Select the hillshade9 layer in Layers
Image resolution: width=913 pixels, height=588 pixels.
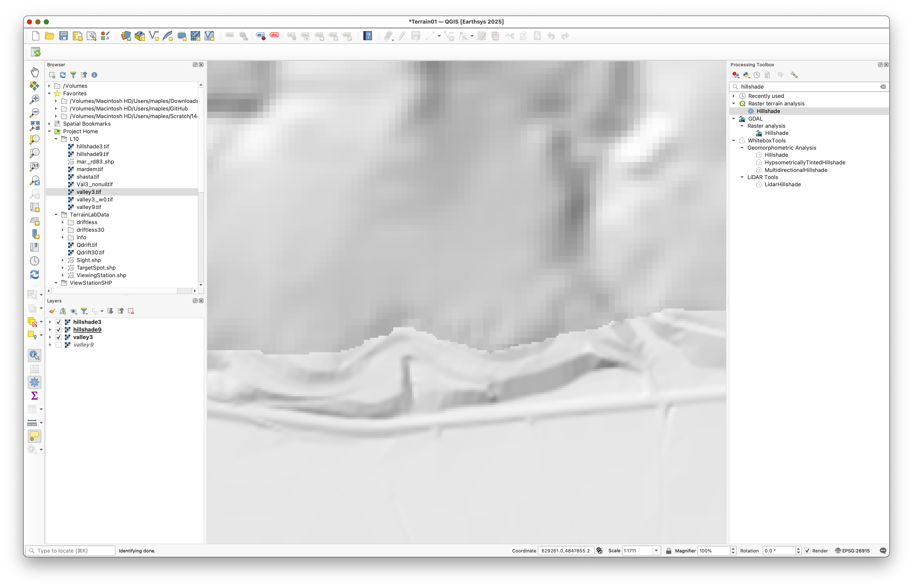pyautogui.click(x=87, y=330)
